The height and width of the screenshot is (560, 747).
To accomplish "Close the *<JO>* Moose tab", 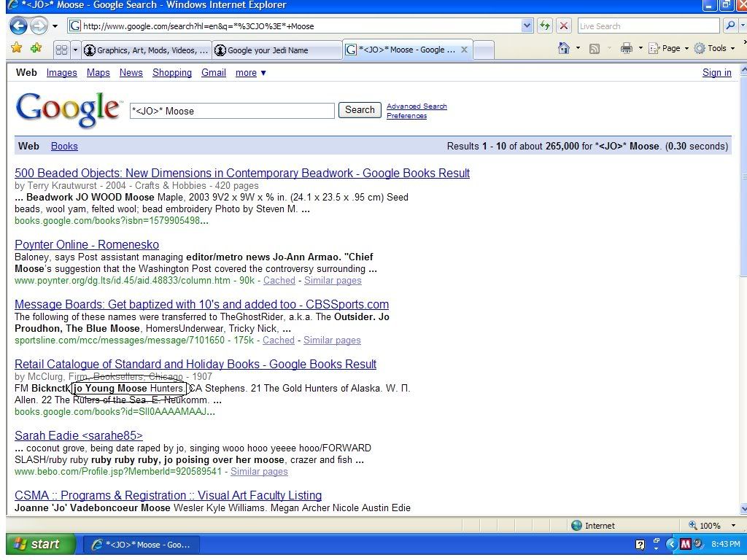I will (465, 50).
